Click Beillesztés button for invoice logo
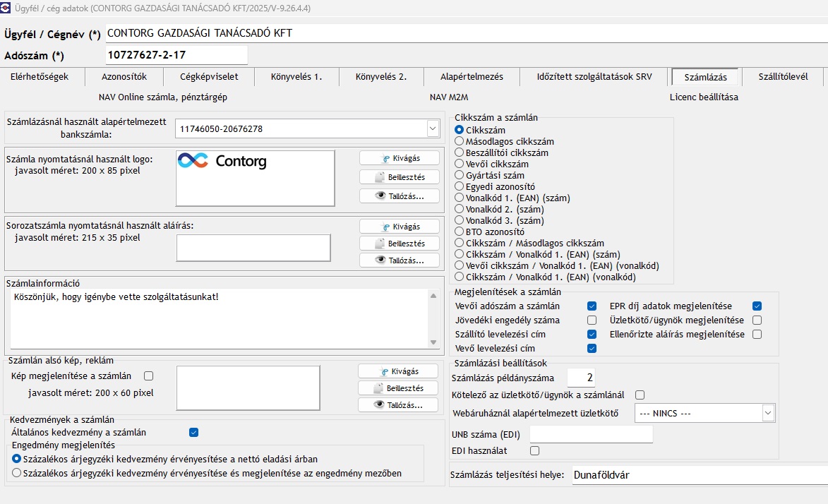The image size is (828, 504). [x=400, y=177]
